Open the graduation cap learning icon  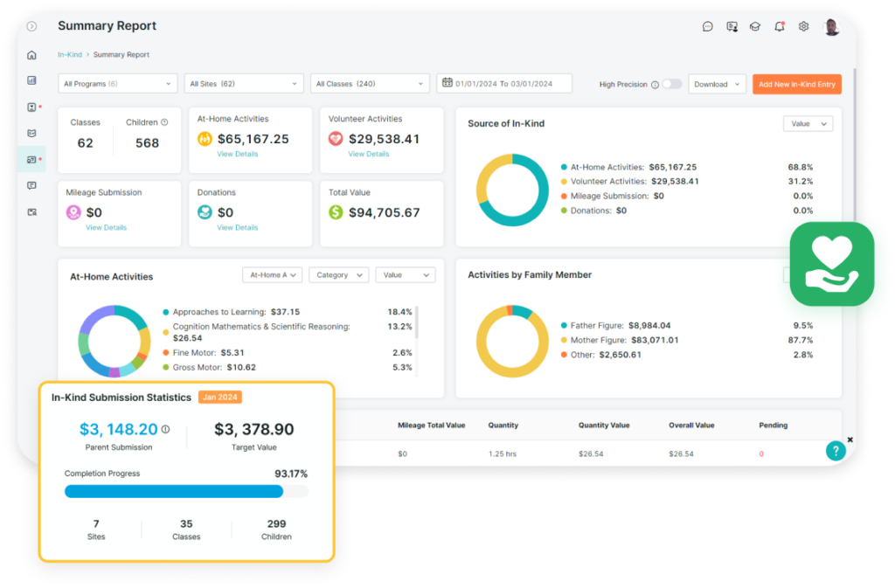755,26
